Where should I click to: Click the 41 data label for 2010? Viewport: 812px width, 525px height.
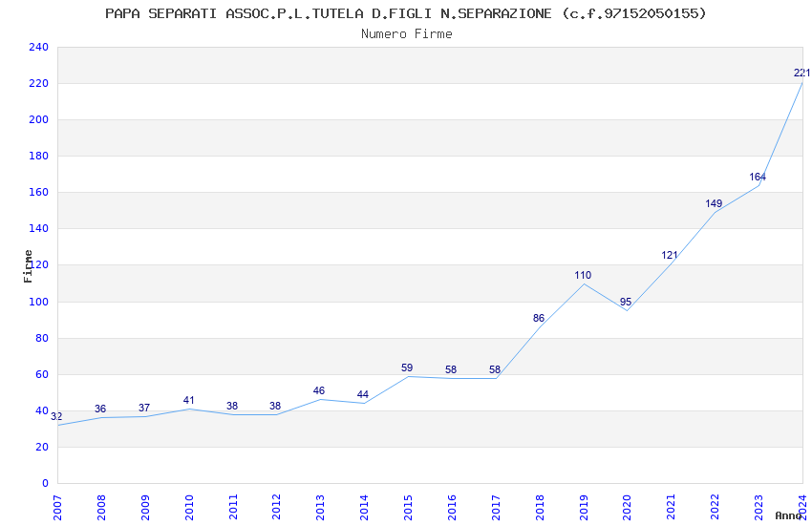pyautogui.click(x=188, y=400)
